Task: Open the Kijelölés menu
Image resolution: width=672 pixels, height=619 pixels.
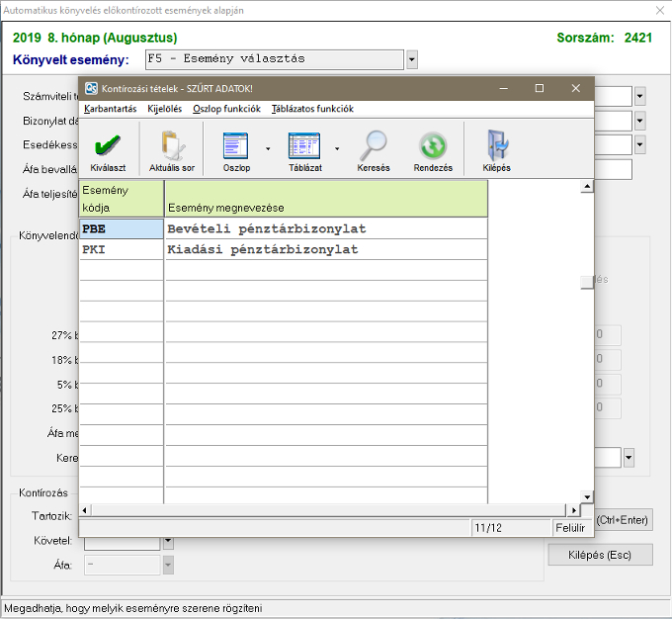Action: [x=164, y=109]
